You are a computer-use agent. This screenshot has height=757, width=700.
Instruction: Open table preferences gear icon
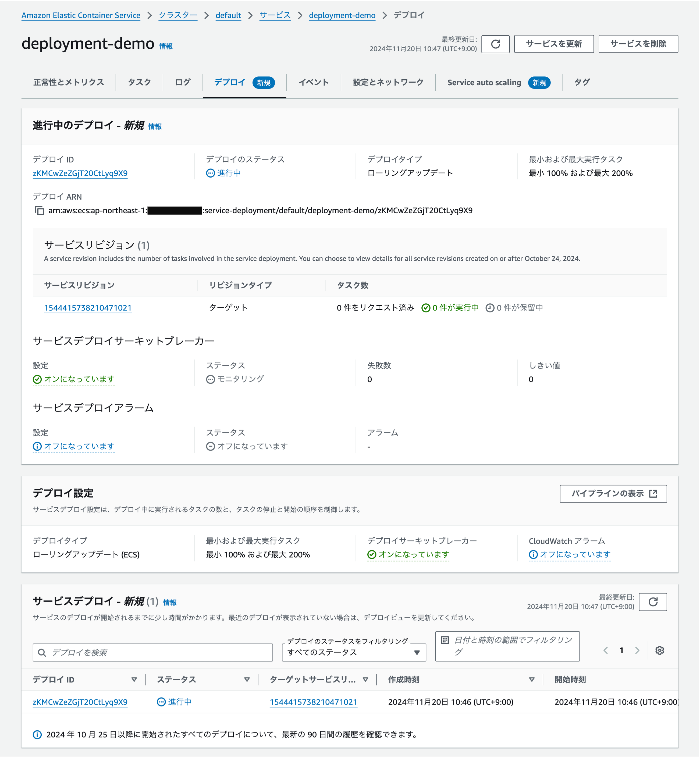pyautogui.click(x=659, y=650)
